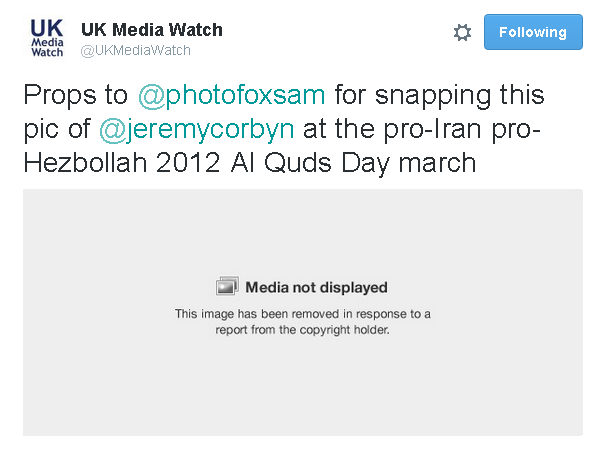Click the 'report from the copyright holder' line
Screen dimensions: 600x452
tap(302, 329)
